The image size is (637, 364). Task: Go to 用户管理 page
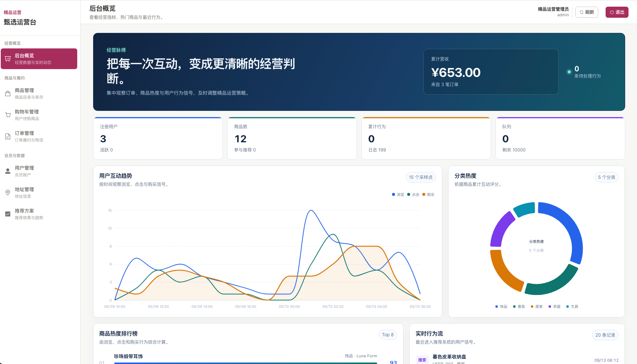click(39, 171)
